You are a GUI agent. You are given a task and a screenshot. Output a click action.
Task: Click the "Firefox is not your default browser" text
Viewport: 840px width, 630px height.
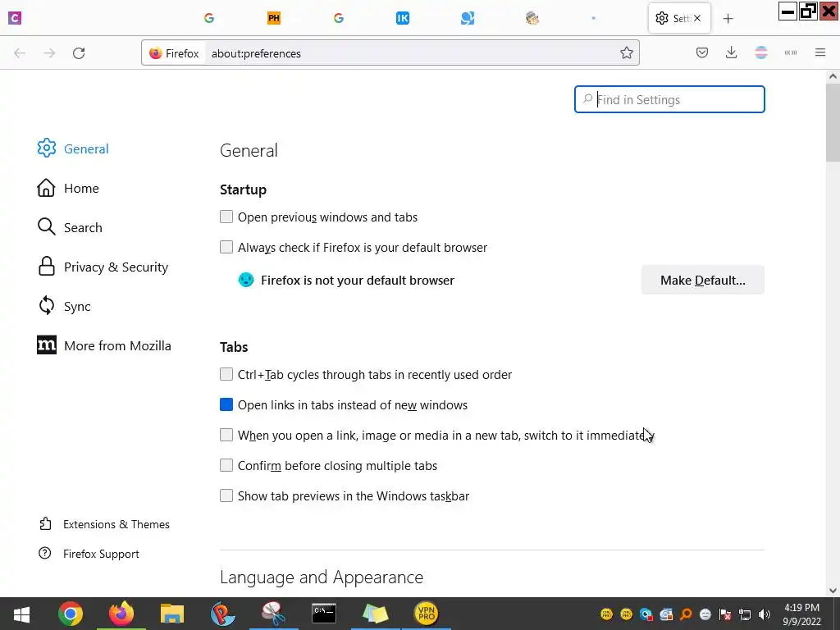click(358, 281)
